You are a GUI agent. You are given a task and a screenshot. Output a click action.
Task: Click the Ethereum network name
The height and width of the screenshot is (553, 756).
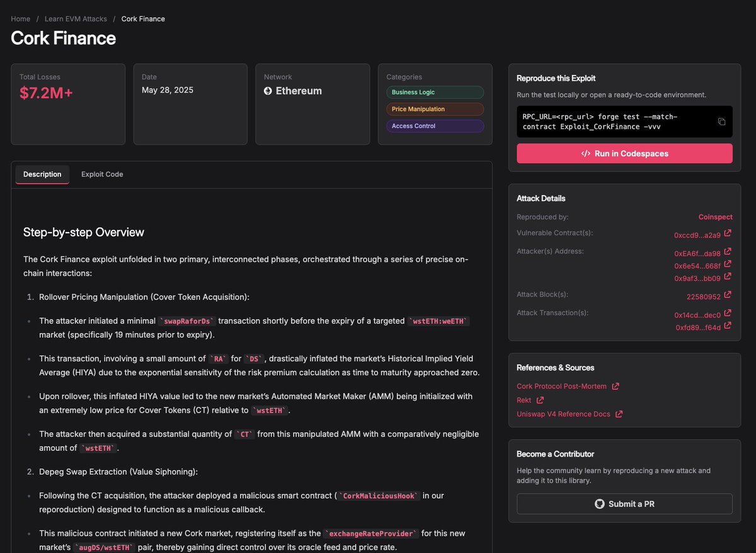[299, 91]
